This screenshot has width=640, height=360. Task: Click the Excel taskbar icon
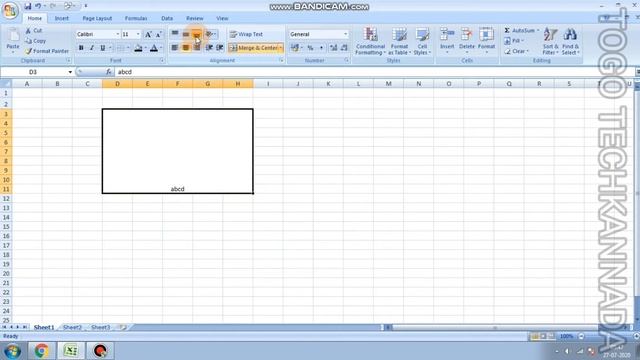71,351
